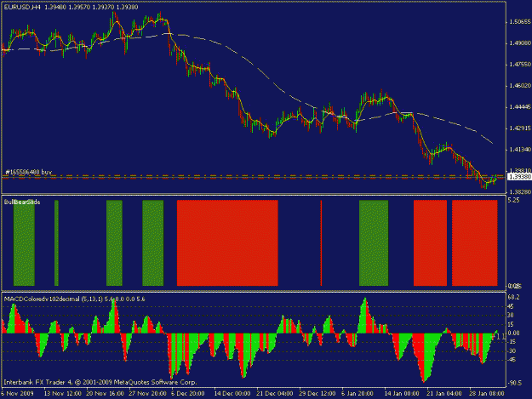The height and width of the screenshot is (399, 532).
Task: Select the green BullBearSlide block above 6 Jan 20:00
Action: (x=374, y=243)
